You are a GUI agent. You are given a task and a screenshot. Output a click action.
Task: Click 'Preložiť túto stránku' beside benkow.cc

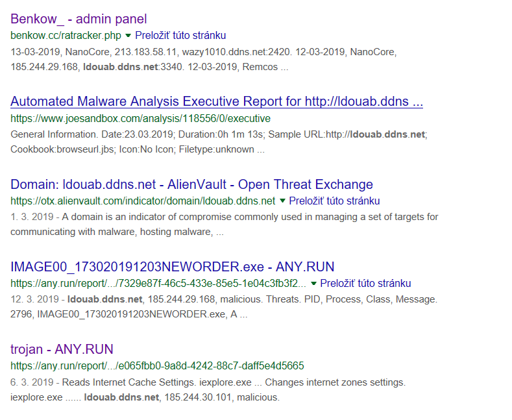pyautogui.click(x=180, y=35)
